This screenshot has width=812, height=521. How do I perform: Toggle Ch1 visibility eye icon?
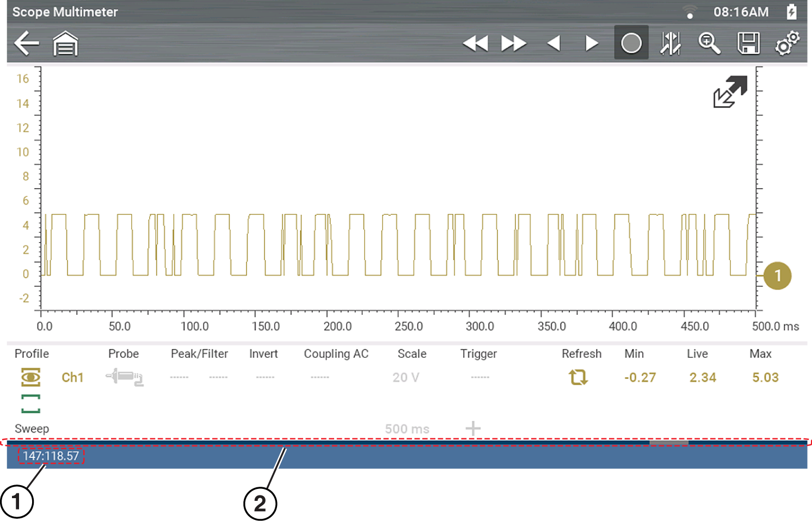tap(30, 377)
